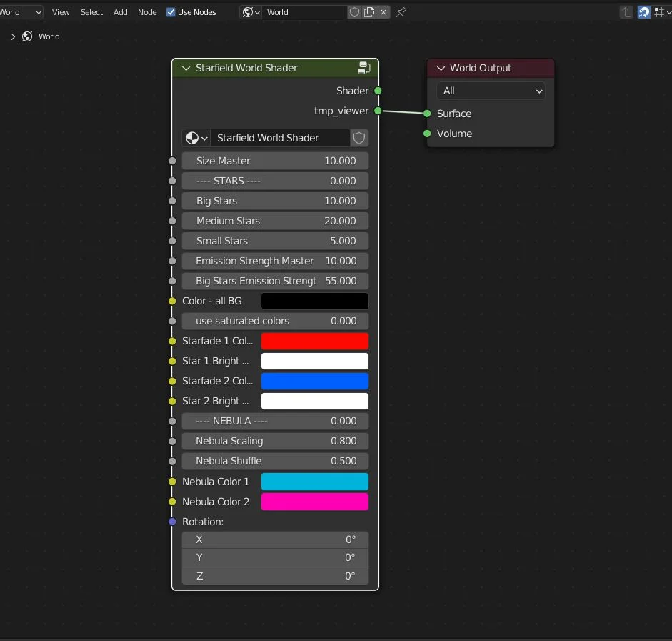672x641 pixels.
Task: Open the Node menu
Action: tap(147, 12)
